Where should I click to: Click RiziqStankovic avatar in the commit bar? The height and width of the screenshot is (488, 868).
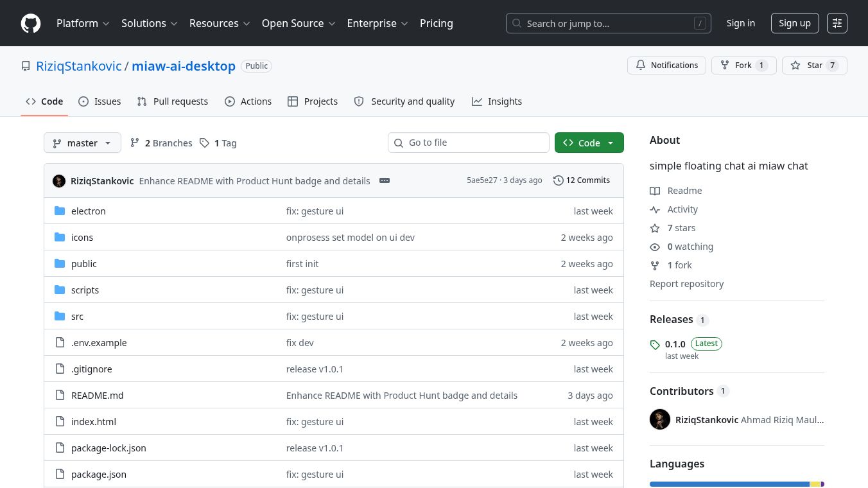point(59,180)
